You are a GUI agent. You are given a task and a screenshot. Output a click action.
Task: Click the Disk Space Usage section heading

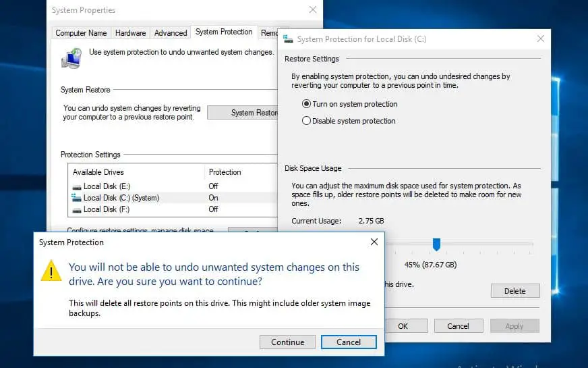313,168
